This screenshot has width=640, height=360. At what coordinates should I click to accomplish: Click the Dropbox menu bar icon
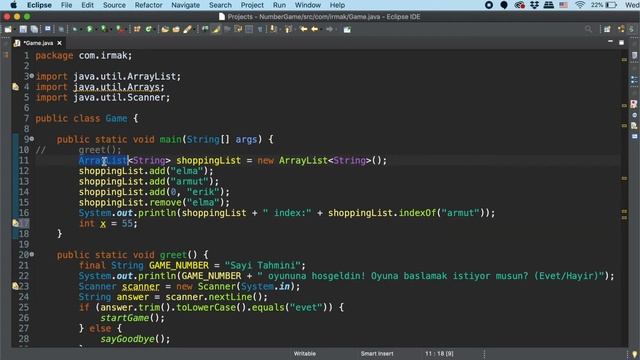[534, 5]
